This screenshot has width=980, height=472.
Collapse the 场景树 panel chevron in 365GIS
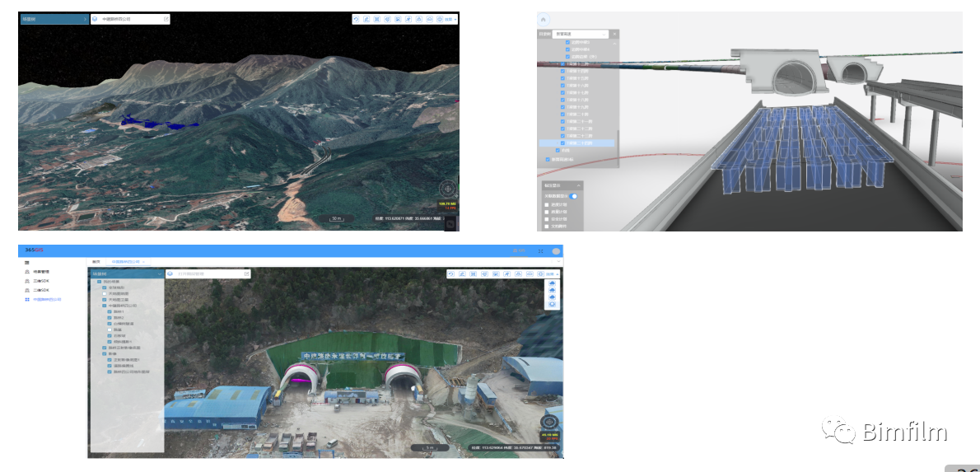click(160, 273)
